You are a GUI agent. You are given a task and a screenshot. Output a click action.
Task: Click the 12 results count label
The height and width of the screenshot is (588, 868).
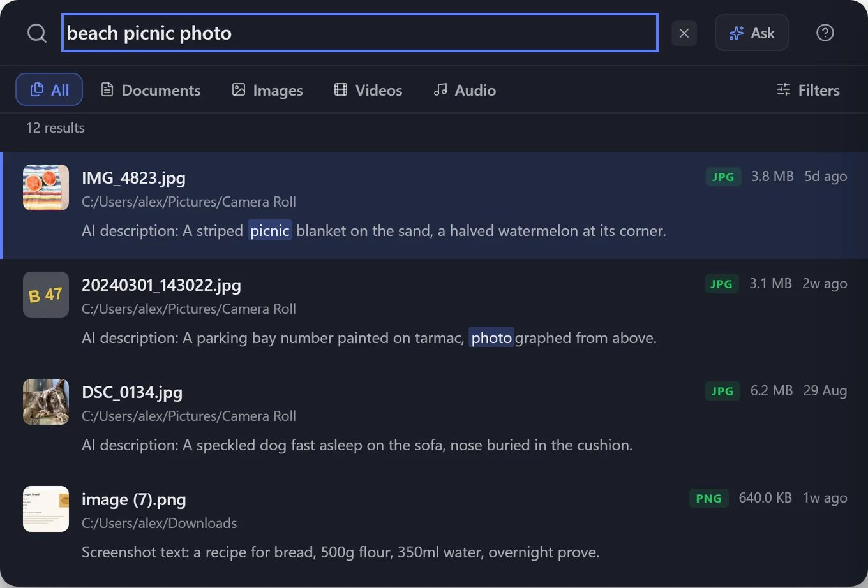[56, 128]
